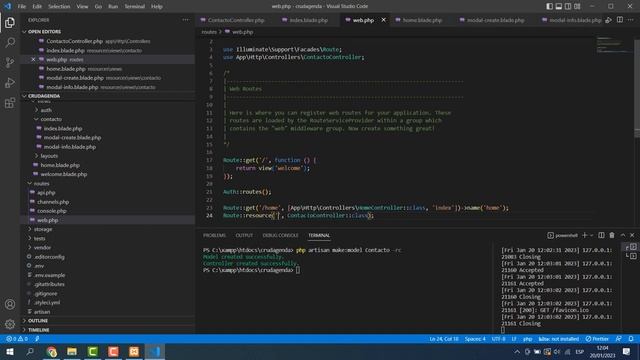Toggle secondary side bar layout icon
Screen dimensions: 640x360
[x=568, y=6]
